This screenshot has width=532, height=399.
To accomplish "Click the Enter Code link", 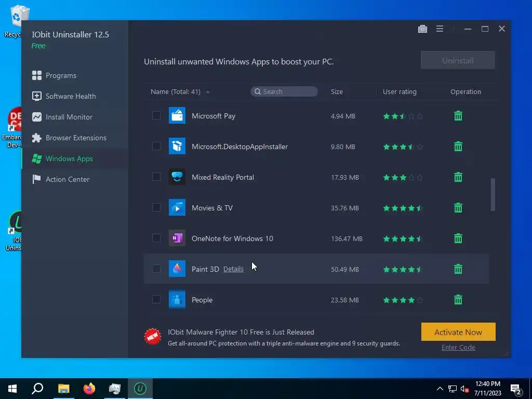I will pos(458,347).
